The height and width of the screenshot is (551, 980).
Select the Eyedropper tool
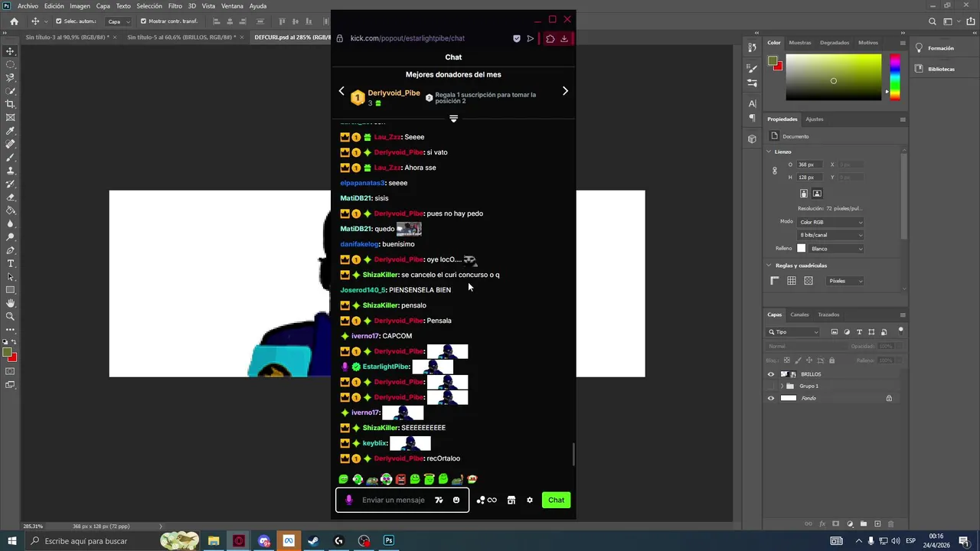point(10,131)
